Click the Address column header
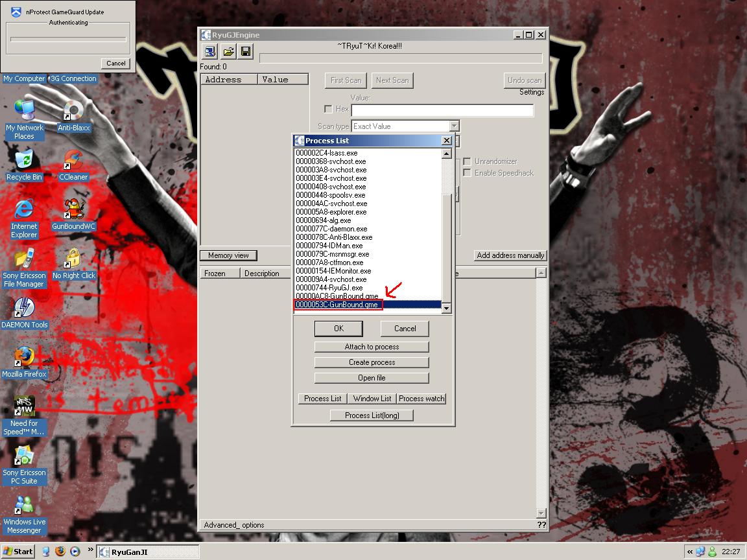This screenshot has width=747, height=560. coord(229,80)
